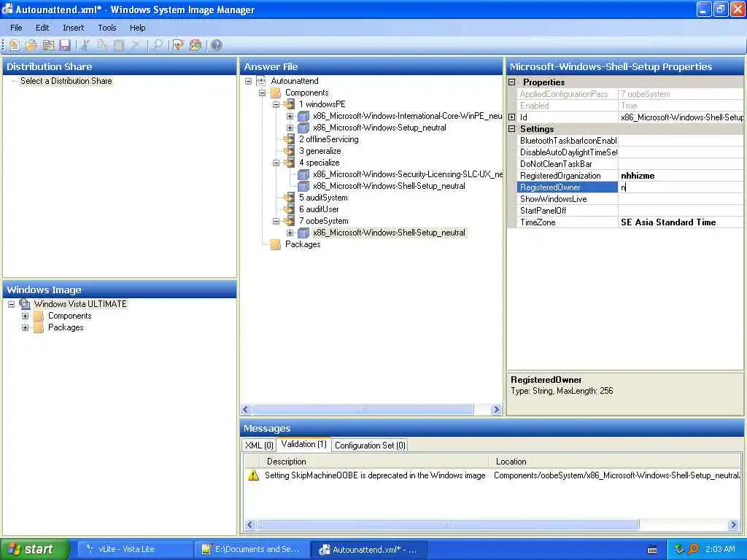The width and height of the screenshot is (747, 560).
Task: Collapse the 7 oobeSystem pass
Action: point(276,221)
